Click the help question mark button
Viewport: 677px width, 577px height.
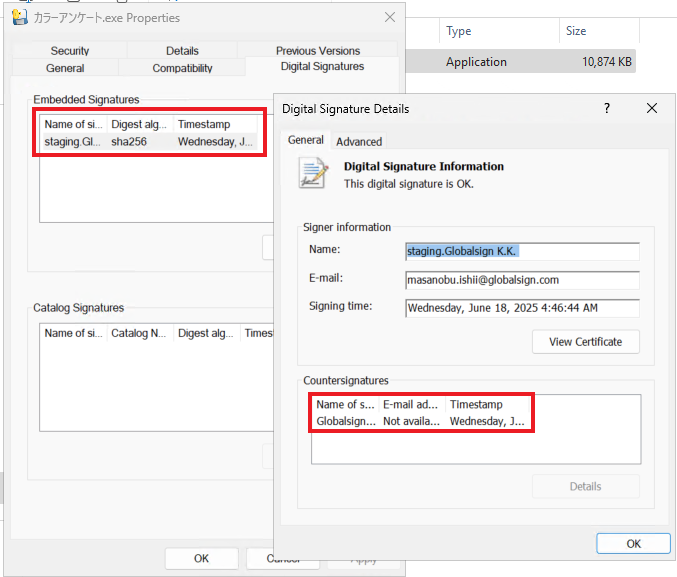606,108
